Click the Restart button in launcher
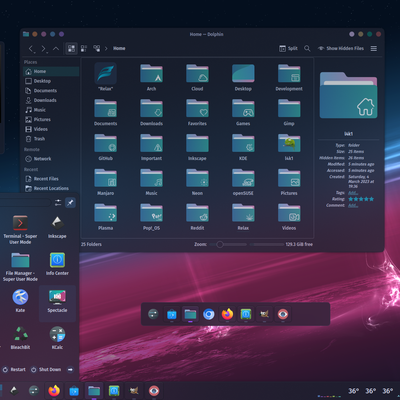Viewport: 400px width, 400px height. point(14,369)
